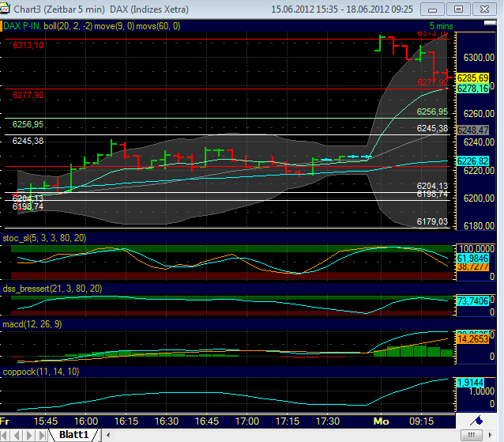Click left-side 6277,92 red level label

click(x=28, y=95)
